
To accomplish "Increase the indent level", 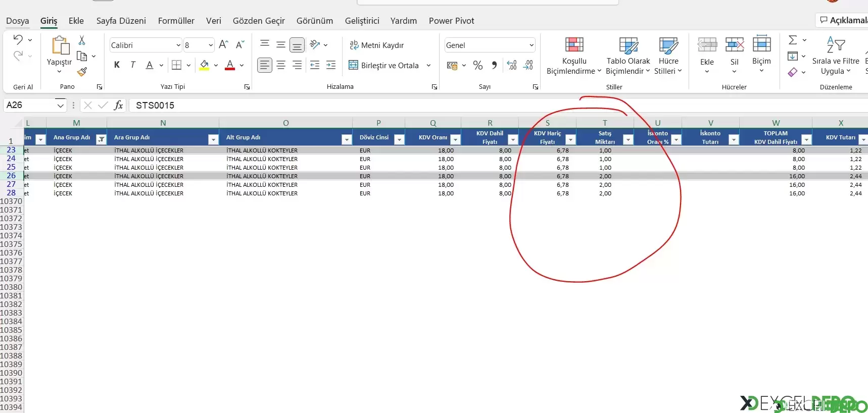I will click(x=331, y=65).
